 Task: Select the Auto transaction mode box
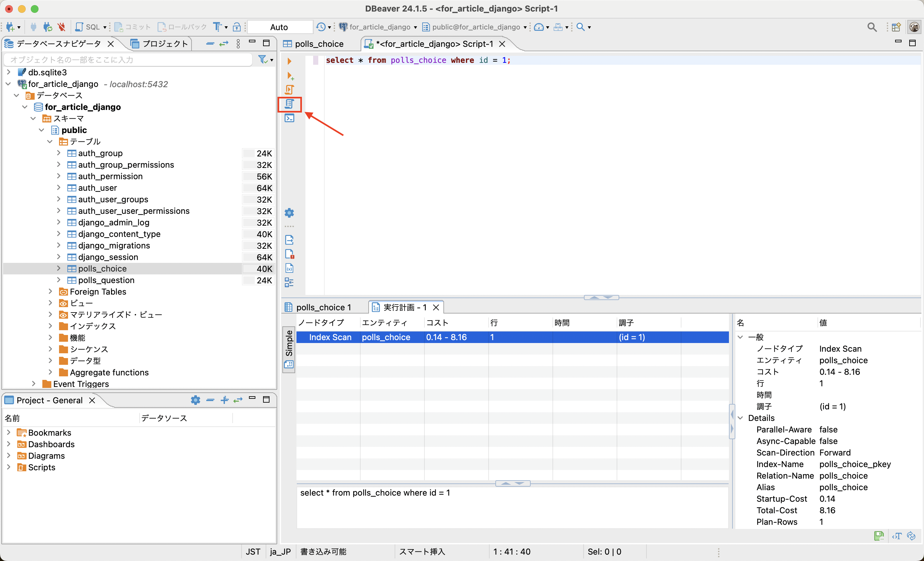pyautogui.click(x=279, y=27)
